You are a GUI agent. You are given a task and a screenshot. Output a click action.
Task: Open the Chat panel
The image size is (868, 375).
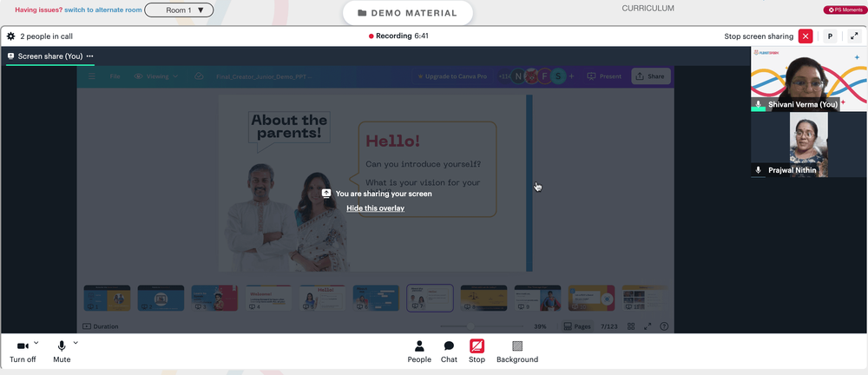[x=449, y=352]
